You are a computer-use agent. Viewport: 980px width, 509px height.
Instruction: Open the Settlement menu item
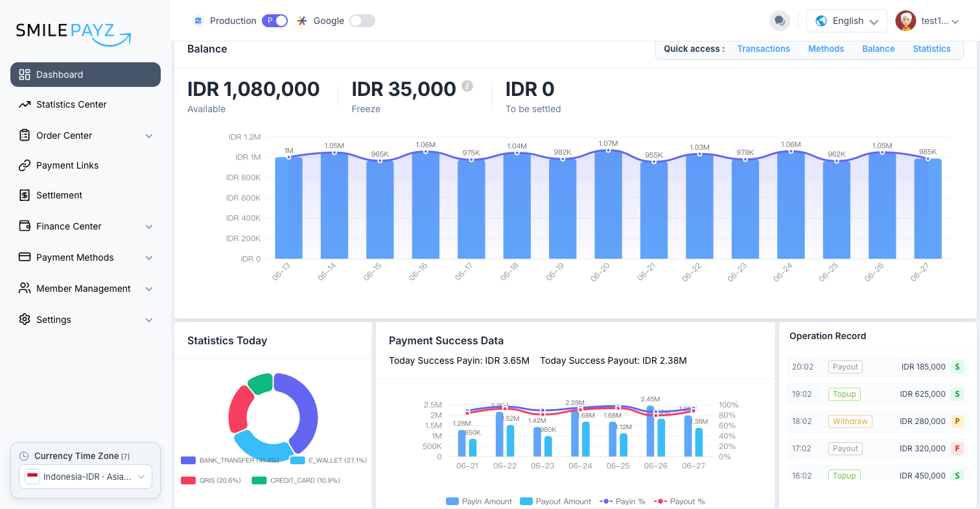pos(86,195)
